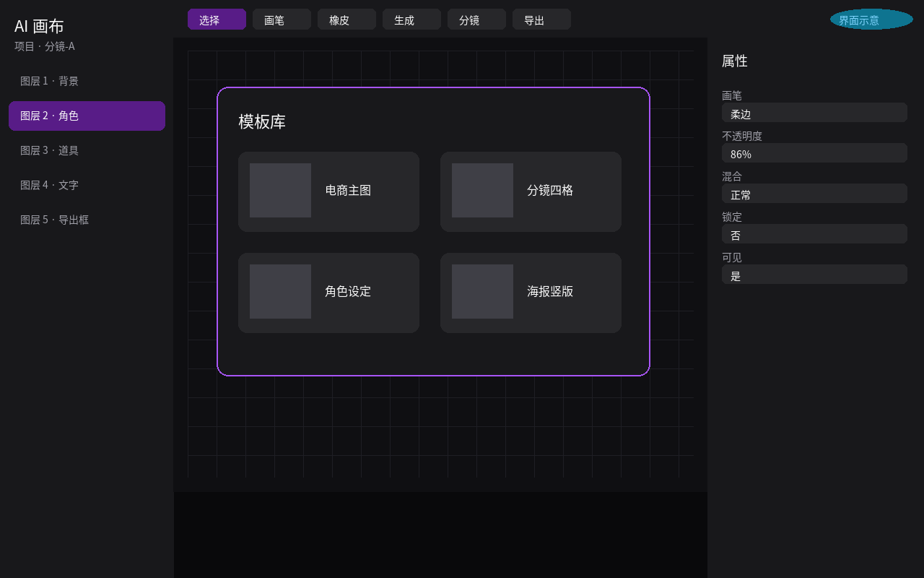
Task: Toggle the 可见 field showing 是
Action: (x=814, y=275)
